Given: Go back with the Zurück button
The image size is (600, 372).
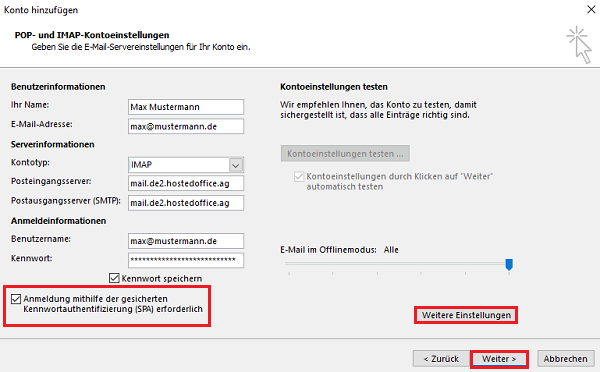Looking at the screenshot, I should 441,359.
